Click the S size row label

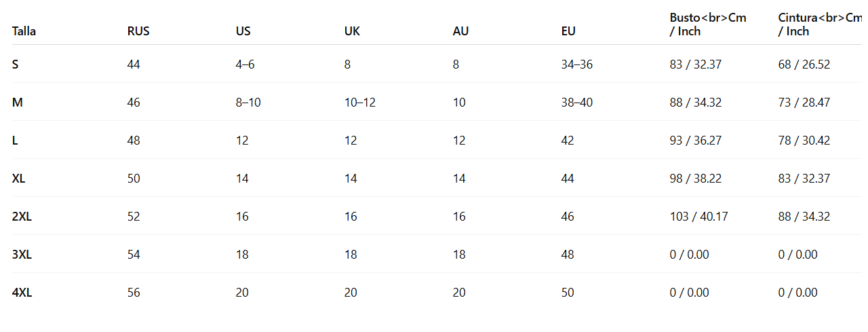pyautogui.click(x=16, y=64)
